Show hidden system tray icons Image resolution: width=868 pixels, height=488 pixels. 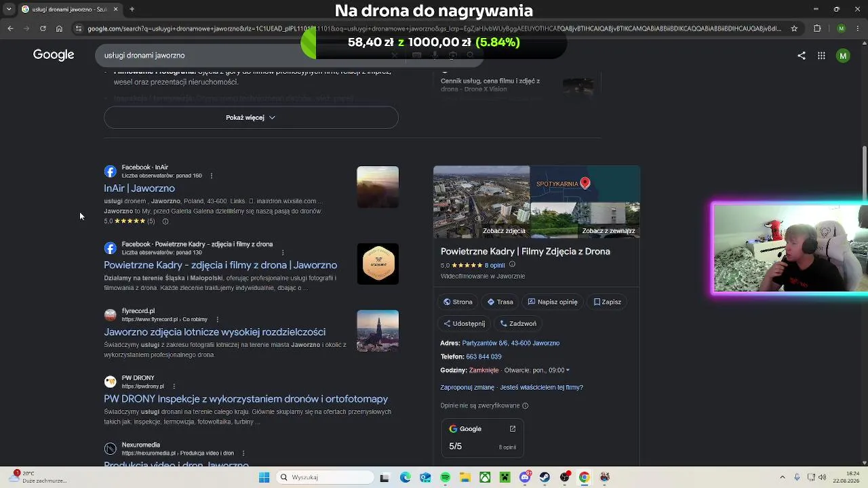coord(782,477)
